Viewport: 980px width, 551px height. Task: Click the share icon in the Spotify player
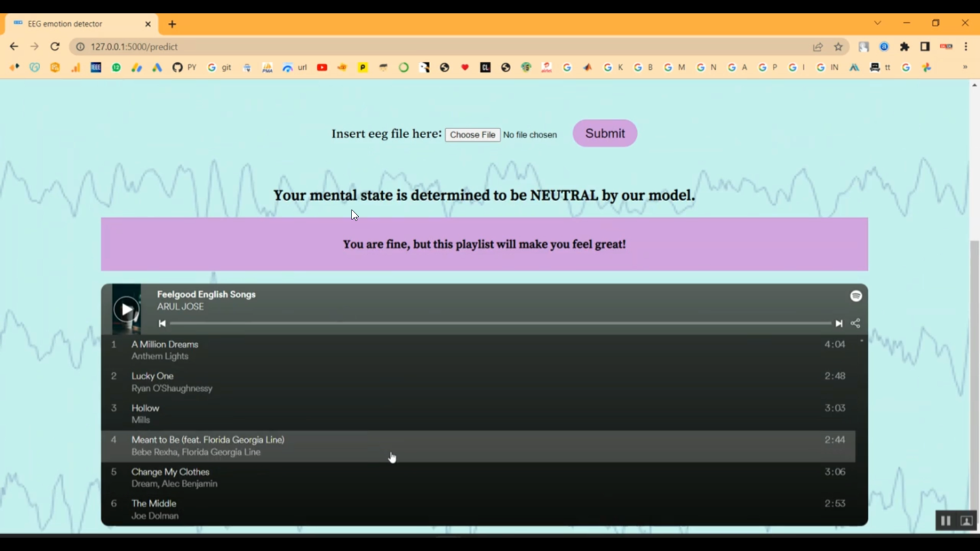[x=855, y=323]
